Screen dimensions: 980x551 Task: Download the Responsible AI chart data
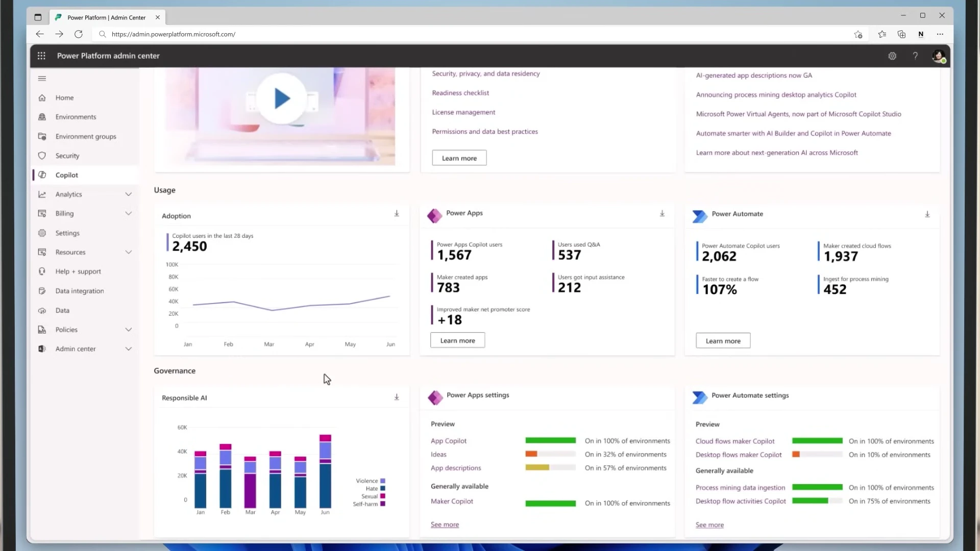coord(397,397)
